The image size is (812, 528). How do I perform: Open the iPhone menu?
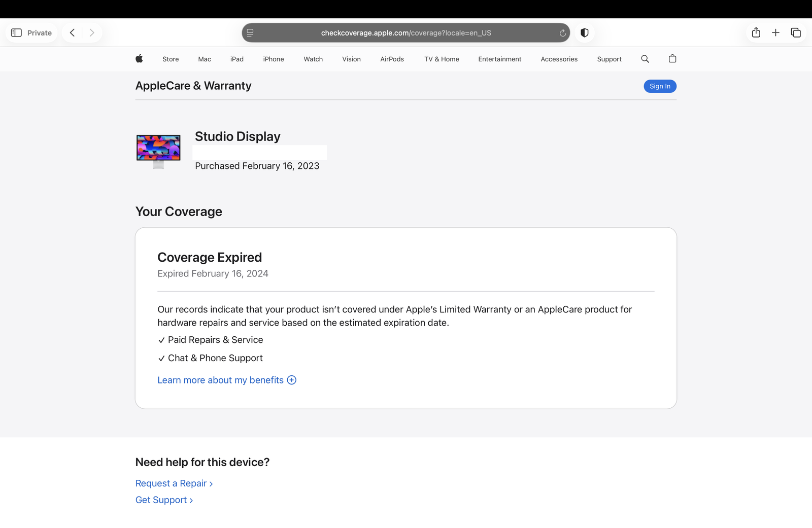click(274, 59)
